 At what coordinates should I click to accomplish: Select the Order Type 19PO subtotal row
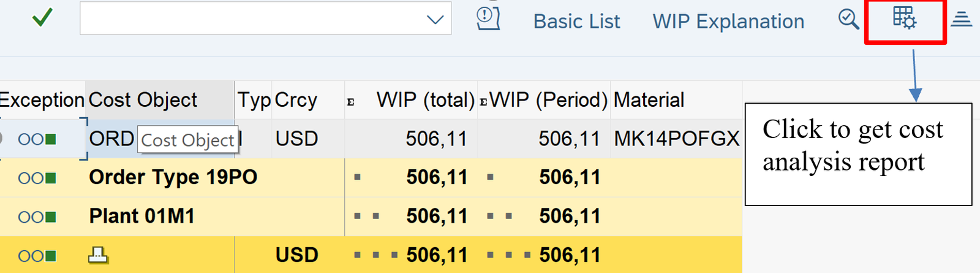[173, 177]
